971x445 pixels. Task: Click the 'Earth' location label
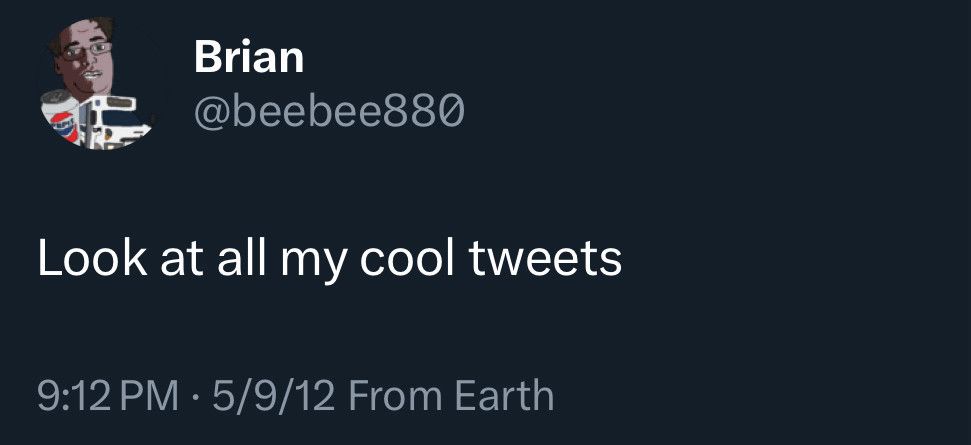(x=504, y=395)
